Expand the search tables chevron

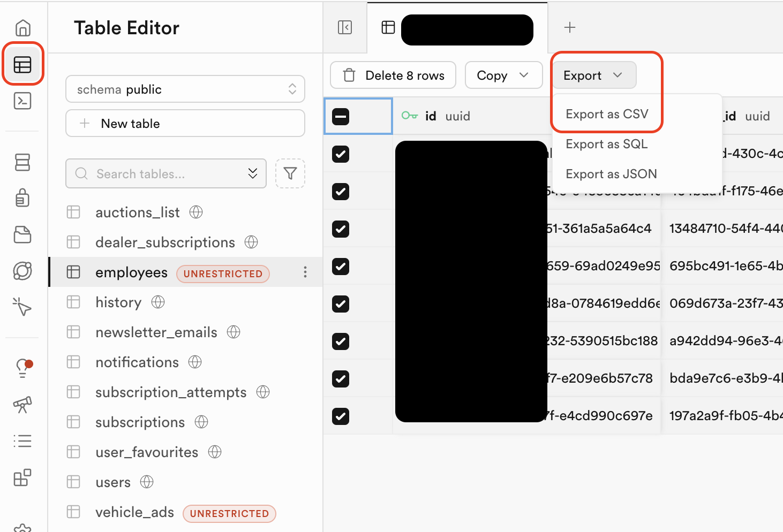click(x=252, y=173)
